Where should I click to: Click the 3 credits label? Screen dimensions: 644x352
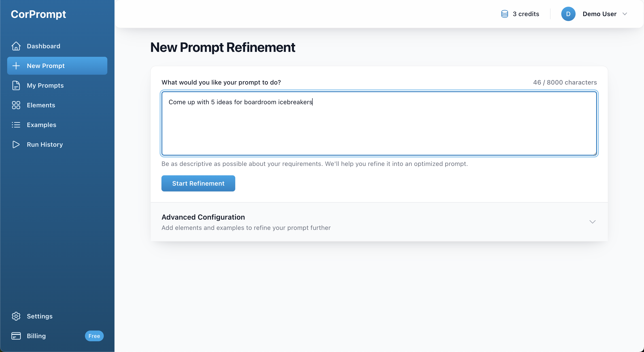526,14
